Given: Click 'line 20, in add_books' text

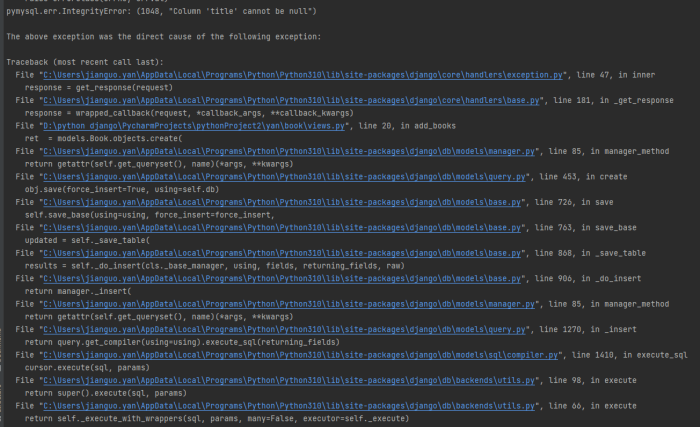Looking at the screenshot, I should pos(407,126).
